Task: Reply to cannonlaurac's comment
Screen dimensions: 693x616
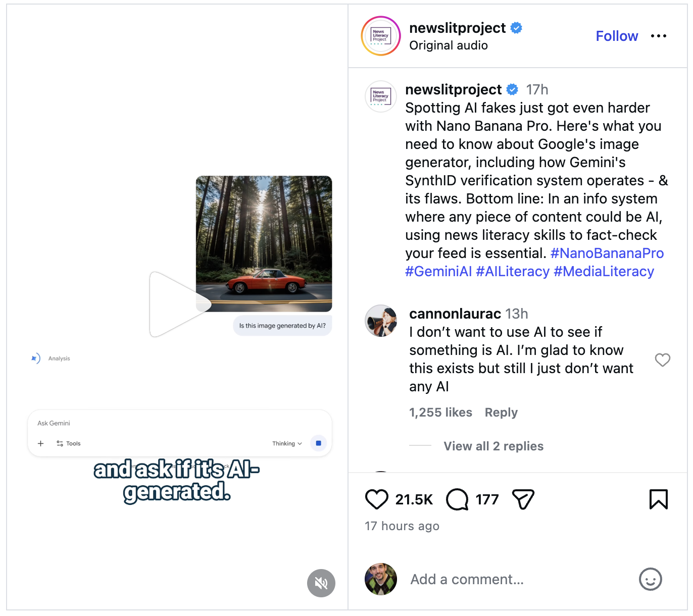Action: [x=501, y=413]
